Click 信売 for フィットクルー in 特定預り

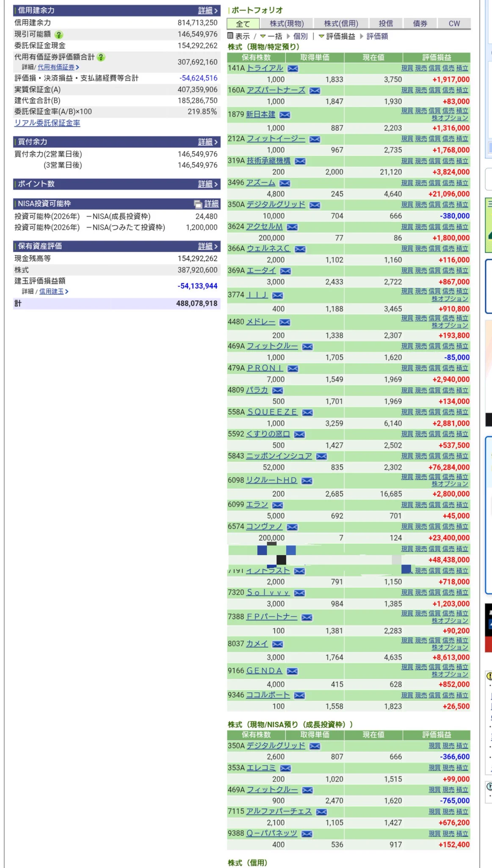click(448, 346)
